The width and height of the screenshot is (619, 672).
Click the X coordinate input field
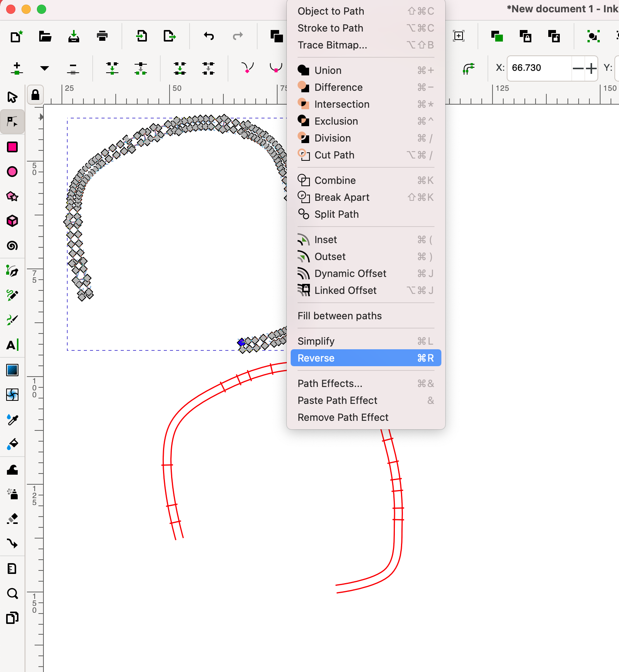539,68
